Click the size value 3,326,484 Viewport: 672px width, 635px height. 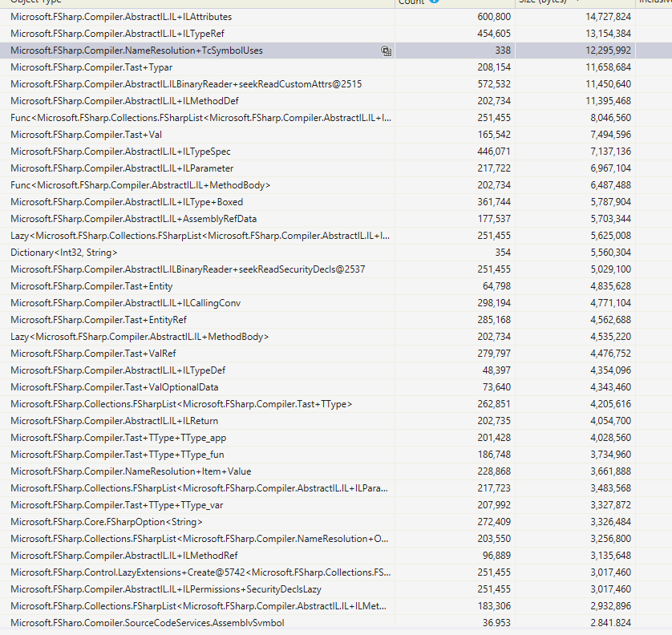(611, 521)
